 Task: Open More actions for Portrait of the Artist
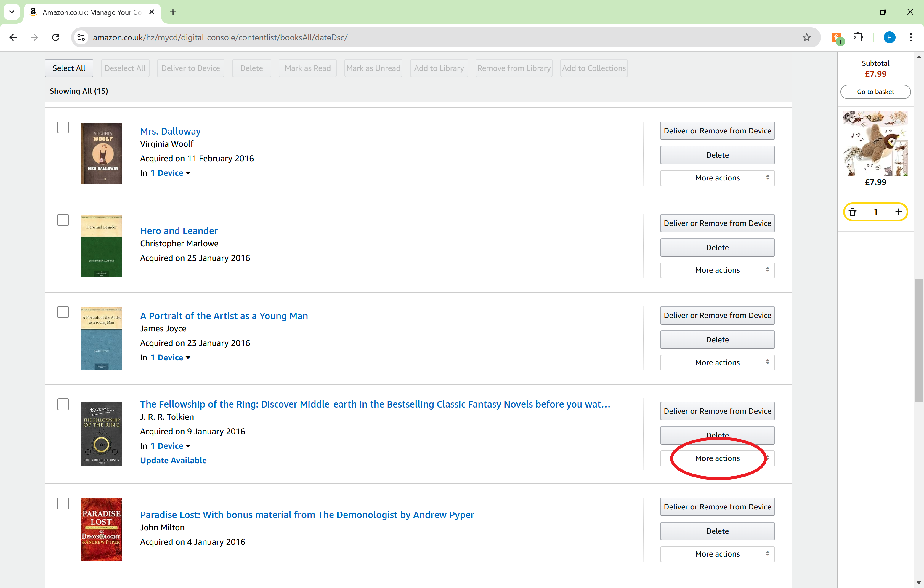coord(717,362)
